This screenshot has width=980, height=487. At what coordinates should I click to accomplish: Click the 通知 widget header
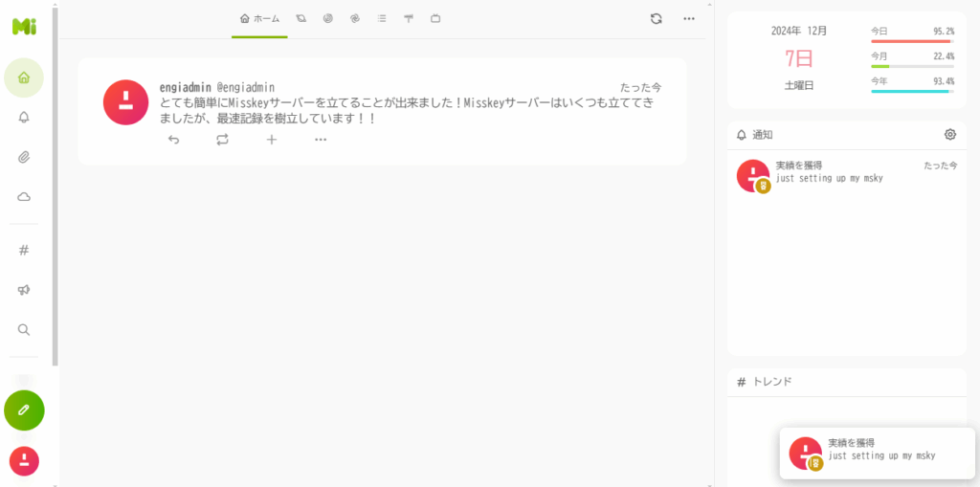pyautogui.click(x=847, y=134)
